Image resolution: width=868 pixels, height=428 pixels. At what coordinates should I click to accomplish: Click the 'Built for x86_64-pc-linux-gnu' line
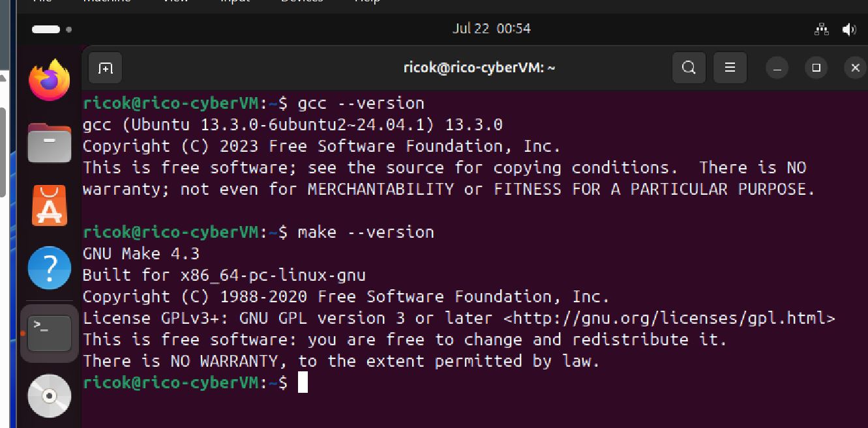pos(224,276)
